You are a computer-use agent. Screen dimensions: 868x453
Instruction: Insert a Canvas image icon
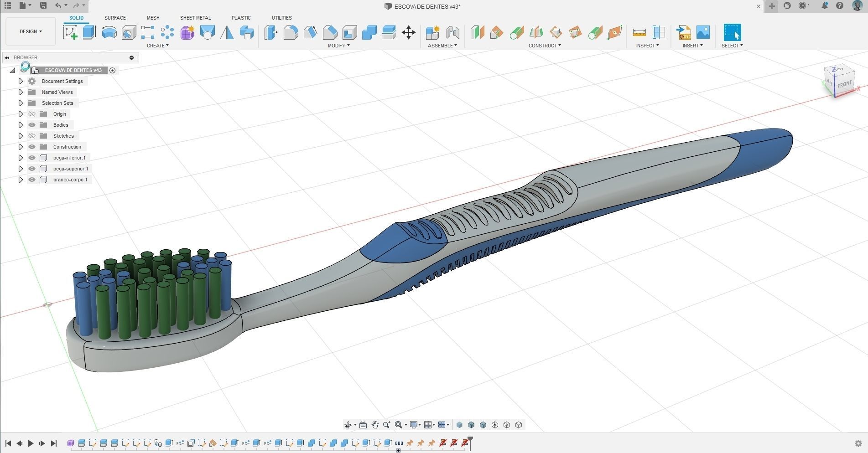pyautogui.click(x=703, y=32)
